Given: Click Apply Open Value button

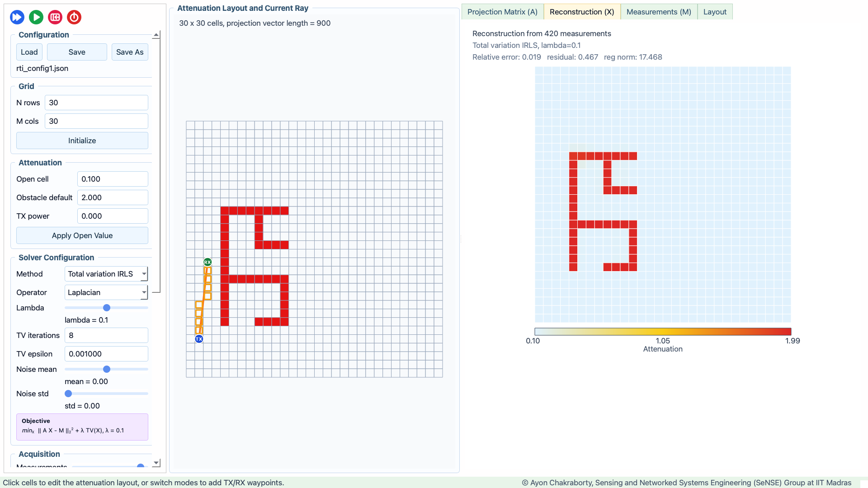Looking at the screenshot, I should pyautogui.click(x=82, y=235).
